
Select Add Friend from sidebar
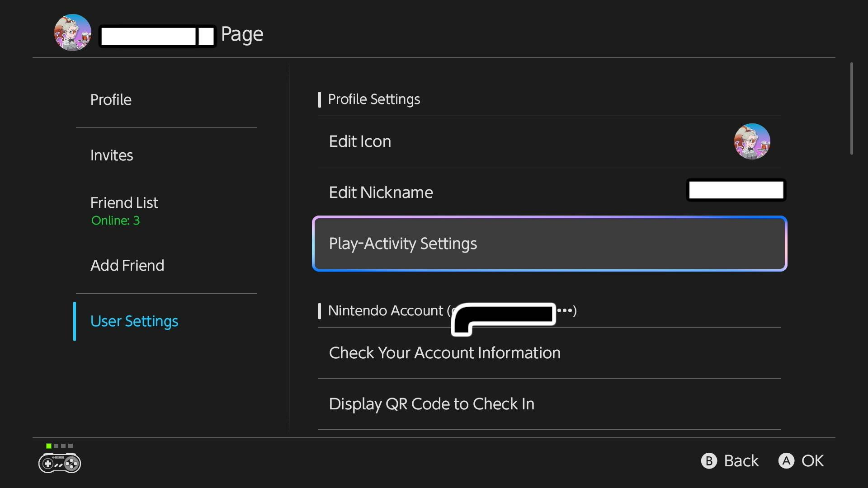pos(127,266)
